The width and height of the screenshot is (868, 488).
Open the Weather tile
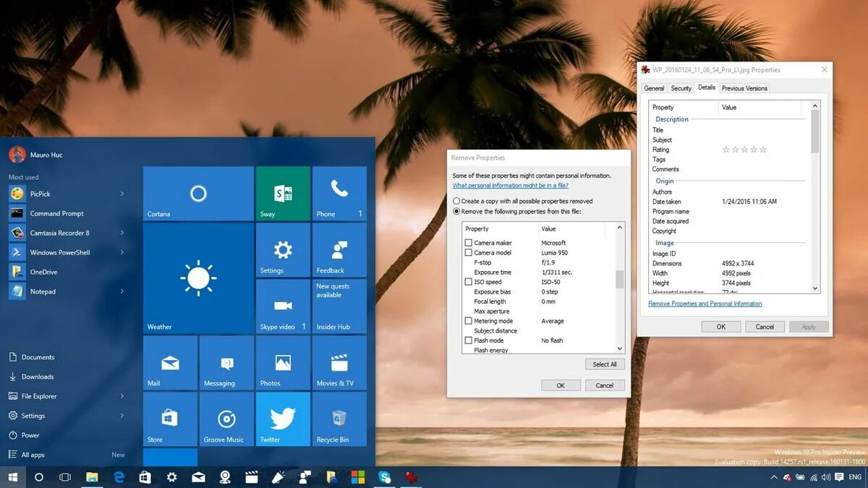[x=198, y=278]
